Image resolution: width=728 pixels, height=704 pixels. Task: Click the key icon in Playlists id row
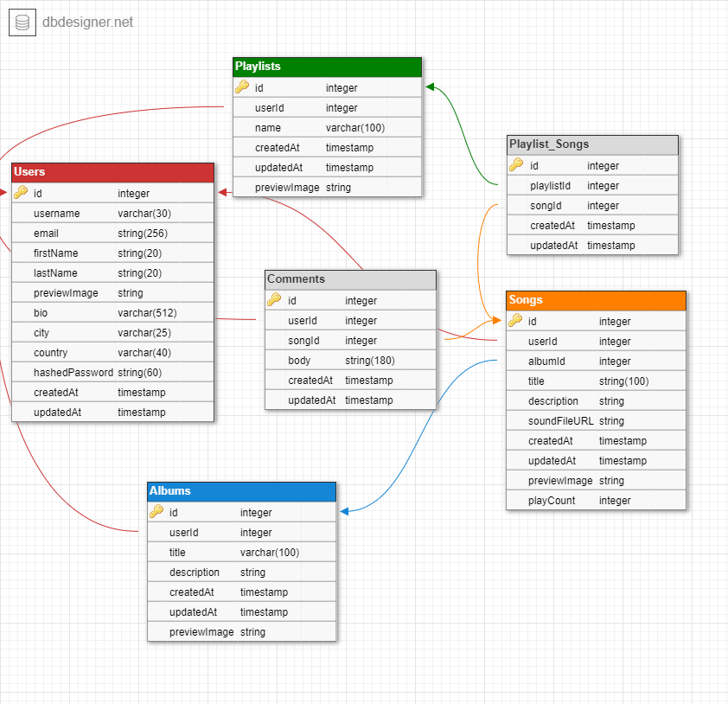pos(242,86)
